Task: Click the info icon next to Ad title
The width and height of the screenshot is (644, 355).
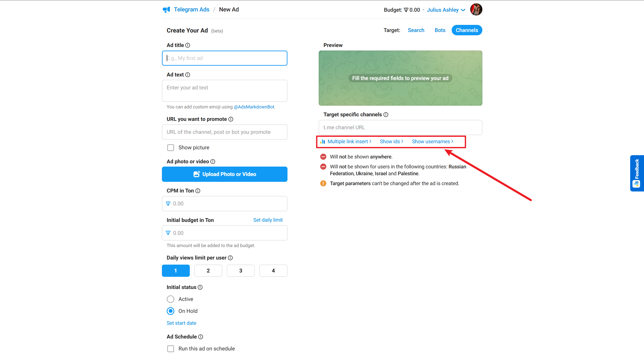Action: pyautogui.click(x=188, y=45)
